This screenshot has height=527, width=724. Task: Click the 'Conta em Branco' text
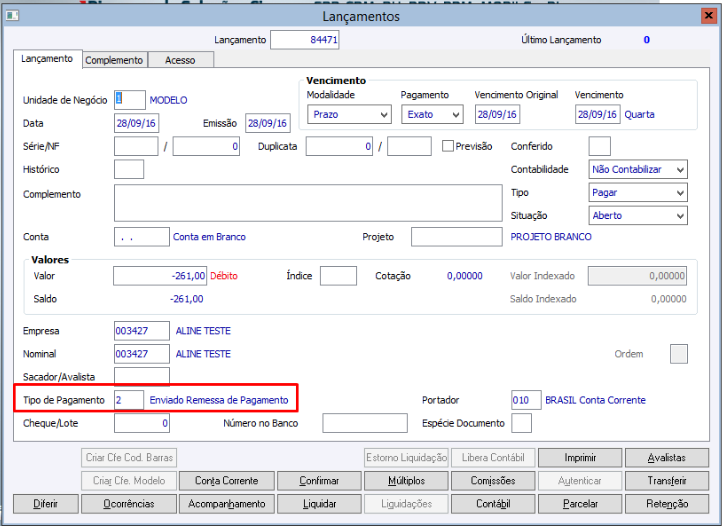209,236
